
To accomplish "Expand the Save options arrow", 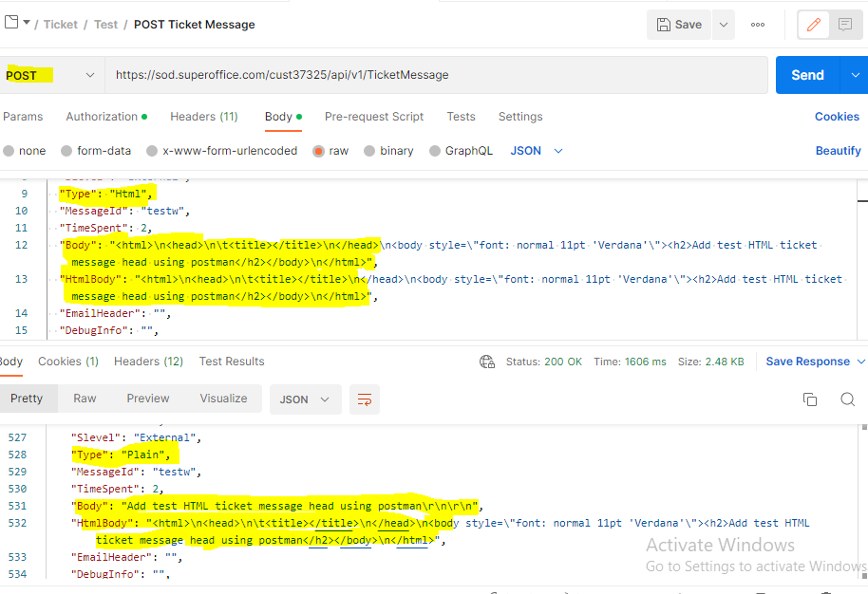I will click(724, 25).
